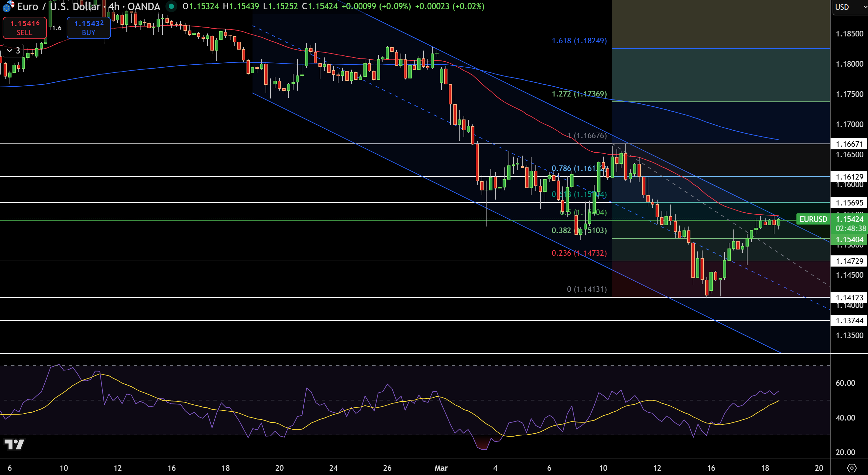Select the 1.15695 price axis label
This screenshot has width=868, height=475.
point(849,203)
